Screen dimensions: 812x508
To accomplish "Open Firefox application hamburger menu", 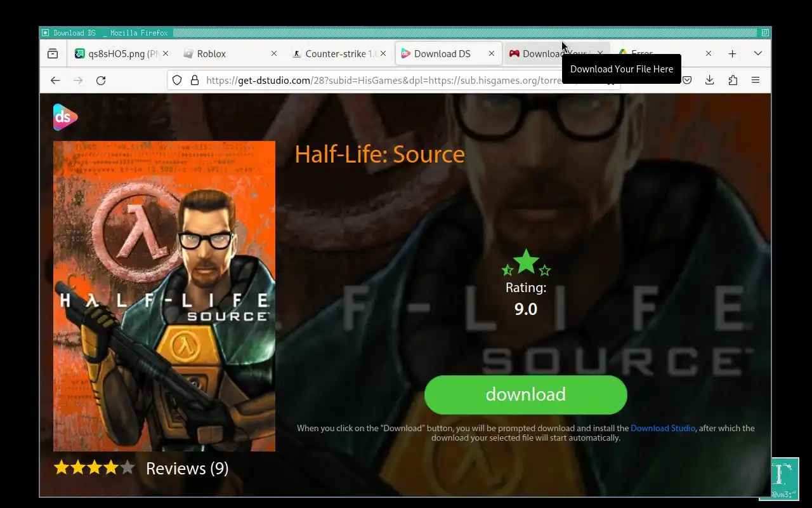I will click(x=756, y=80).
